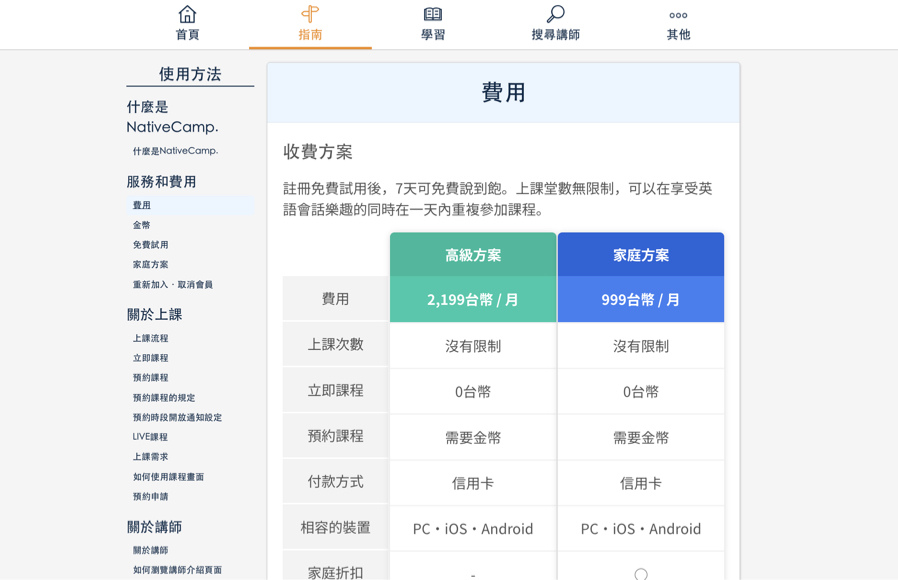Image resolution: width=898 pixels, height=580 pixels.
Task: Click the magnifying glass search icon
Action: (556, 14)
